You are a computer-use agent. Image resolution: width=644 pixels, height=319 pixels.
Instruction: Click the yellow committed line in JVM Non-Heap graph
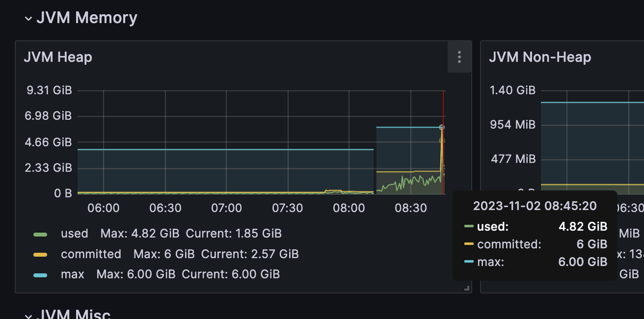(589, 185)
